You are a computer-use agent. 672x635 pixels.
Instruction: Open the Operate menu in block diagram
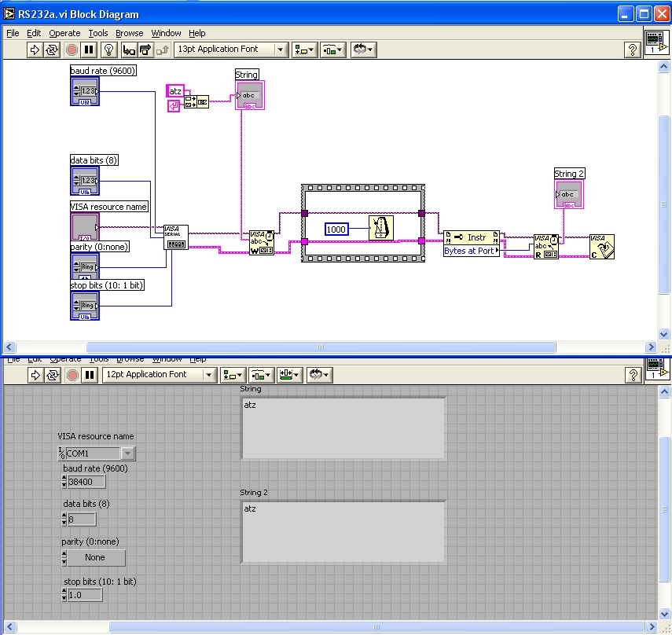click(x=64, y=33)
